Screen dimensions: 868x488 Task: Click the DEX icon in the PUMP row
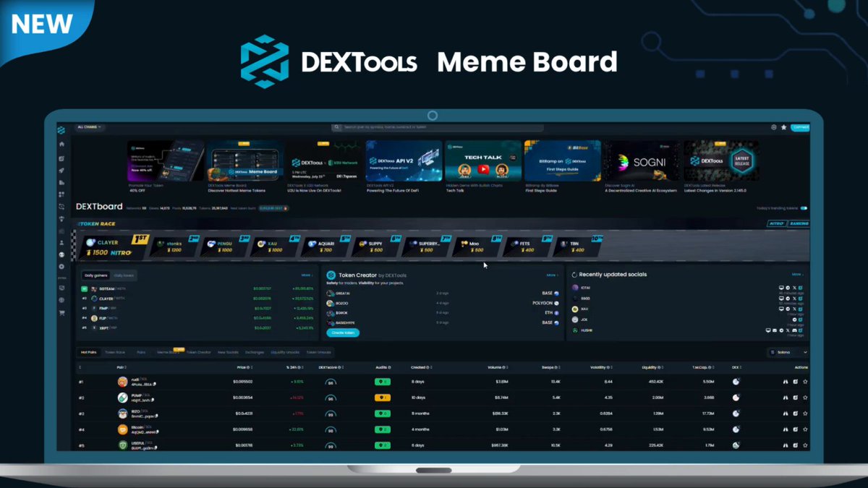[x=736, y=398]
